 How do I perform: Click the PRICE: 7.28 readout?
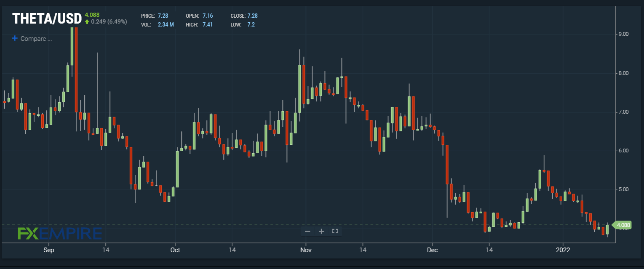click(x=155, y=16)
